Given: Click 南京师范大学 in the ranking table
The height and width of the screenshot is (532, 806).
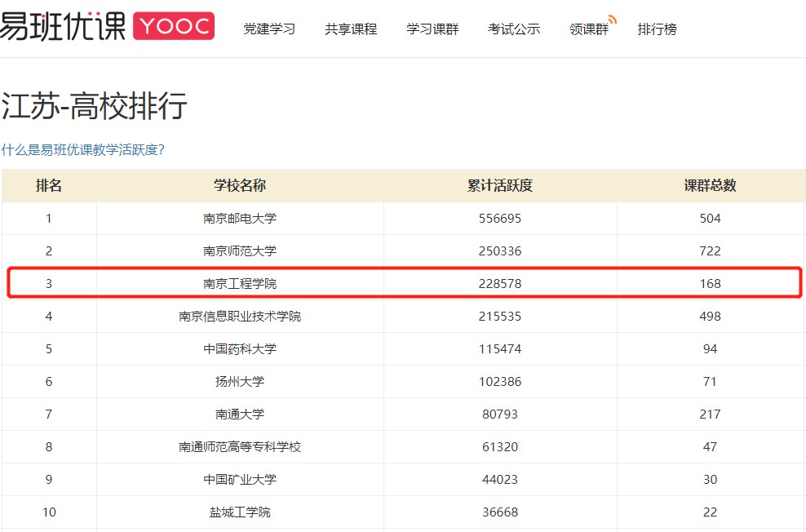Looking at the screenshot, I should pyautogui.click(x=240, y=251).
